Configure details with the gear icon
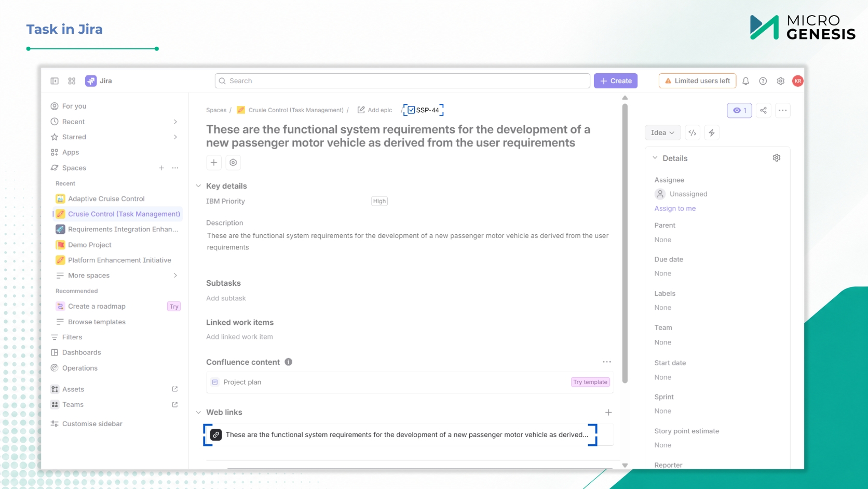This screenshot has width=868, height=489. coord(777,158)
